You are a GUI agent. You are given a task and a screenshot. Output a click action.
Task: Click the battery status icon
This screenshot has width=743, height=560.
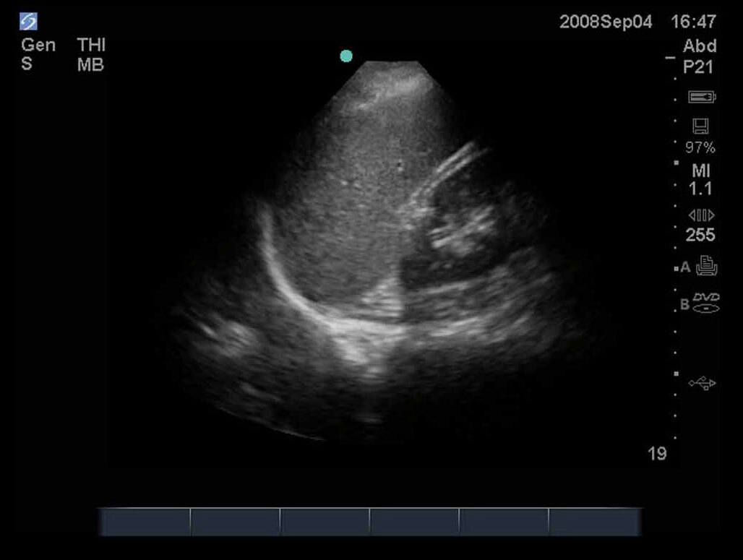[701, 97]
